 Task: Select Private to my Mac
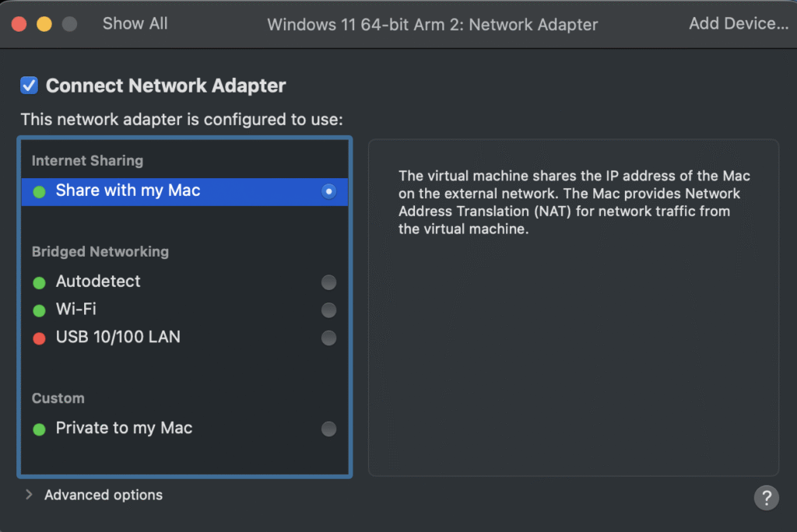328,429
